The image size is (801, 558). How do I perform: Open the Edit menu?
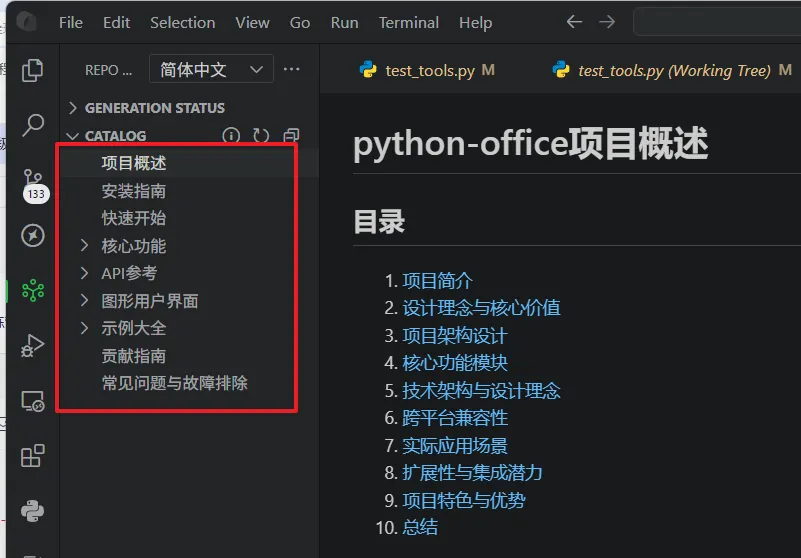pyautogui.click(x=116, y=22)
